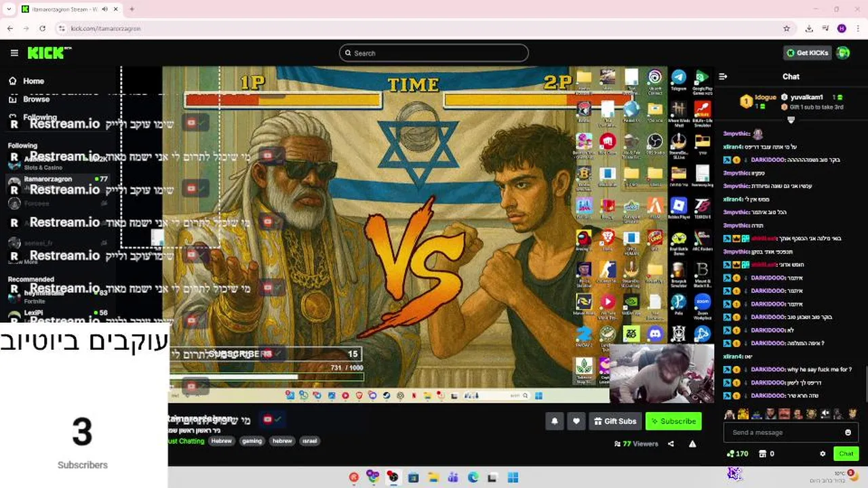Open the profile avatar menu

pyautogui.click(x=843, y=53)
